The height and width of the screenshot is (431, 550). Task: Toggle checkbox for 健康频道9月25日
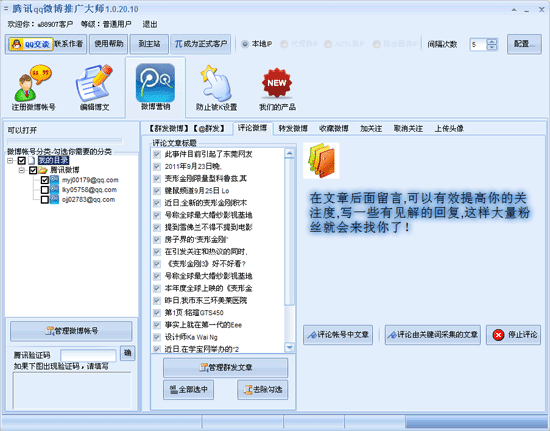(x=157, y=191)
